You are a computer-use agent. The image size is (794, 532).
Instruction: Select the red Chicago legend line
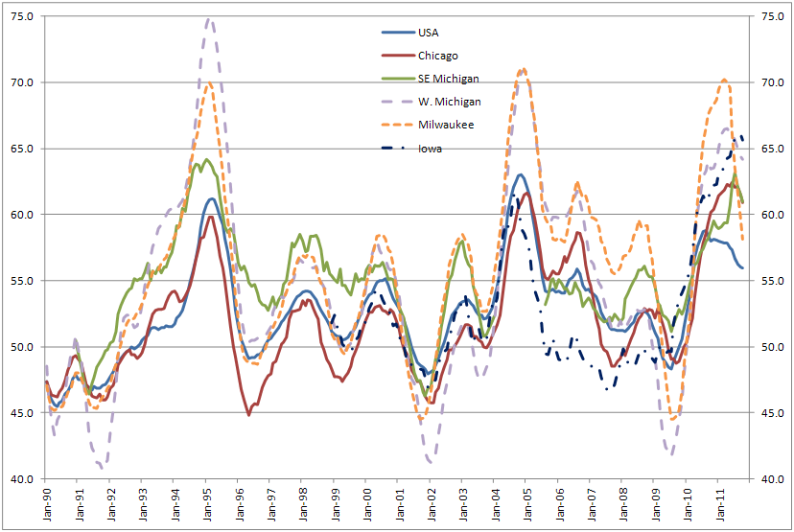(398, 56)
